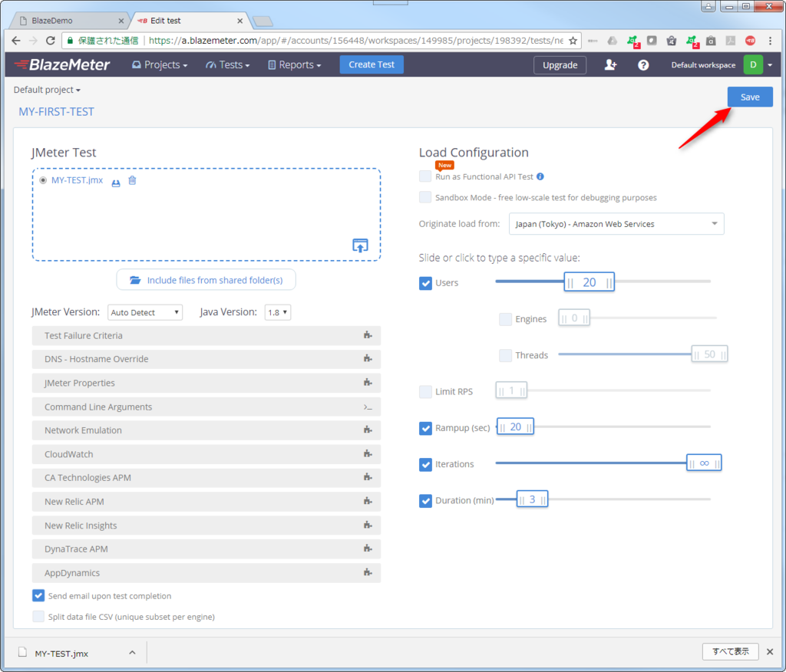Expand the JMeter Properties section

206,383
